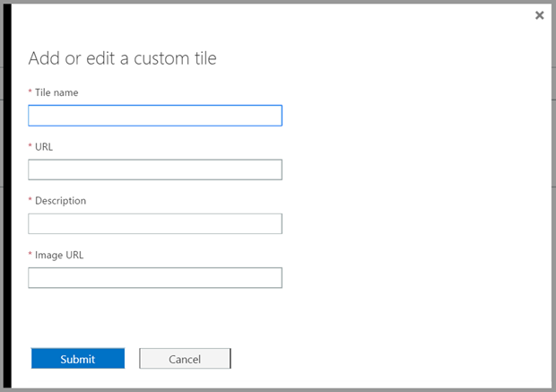
Task: Focus the URL text box
Action: 155,170
